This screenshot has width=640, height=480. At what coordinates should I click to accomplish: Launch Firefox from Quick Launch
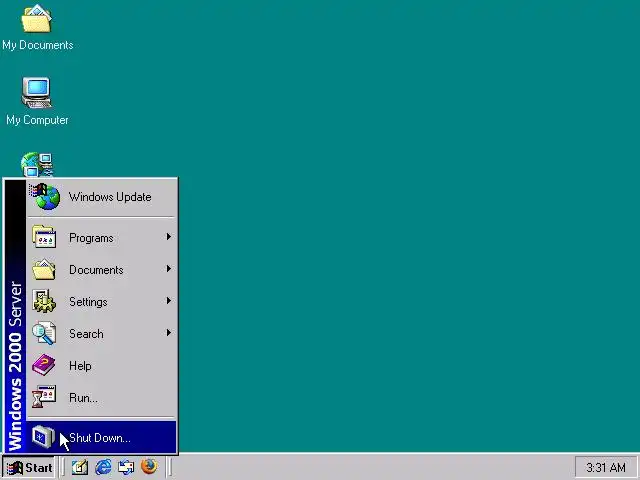[x=149, y=466]
